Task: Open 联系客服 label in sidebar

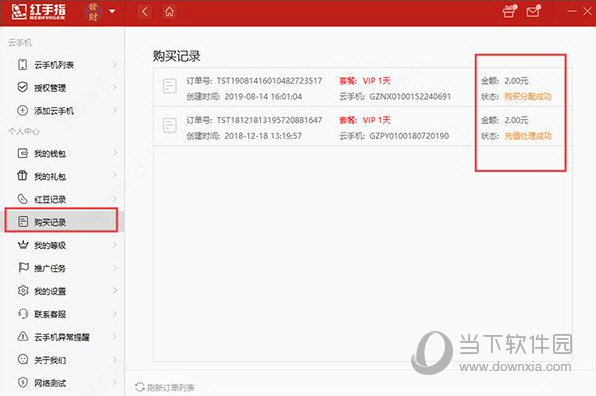Action: (50, 314)
